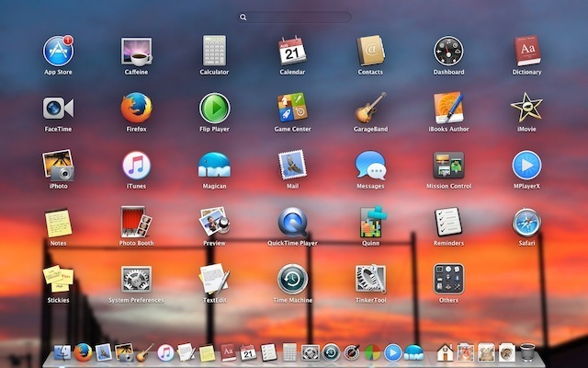The width and height of the screenshot is (588, 368).
Task: Open Mail in the Launchpad grid
Action: coord(292,166)
